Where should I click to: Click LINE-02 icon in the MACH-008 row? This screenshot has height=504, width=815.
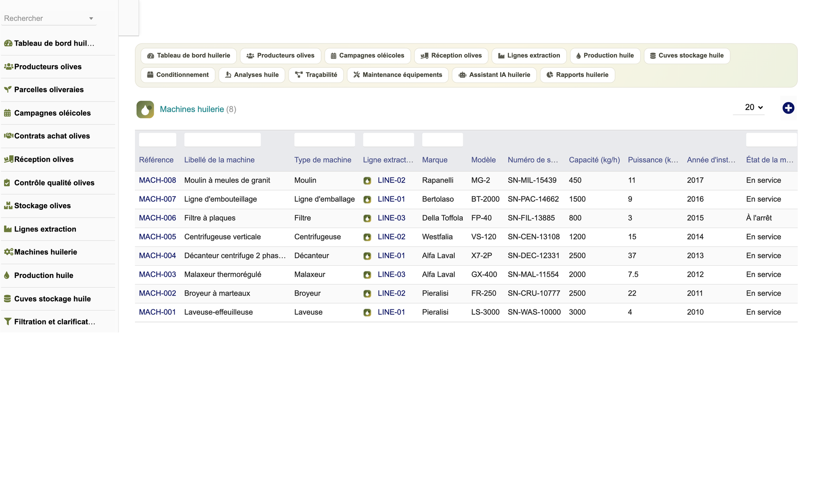pyautogui.click(x=367, y=181)
